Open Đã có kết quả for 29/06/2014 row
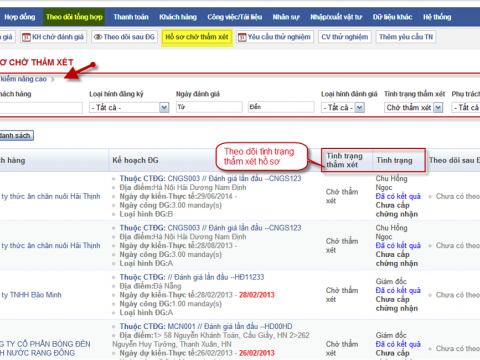The height and width of the screenshot is (360, 480). pos(398,196)
